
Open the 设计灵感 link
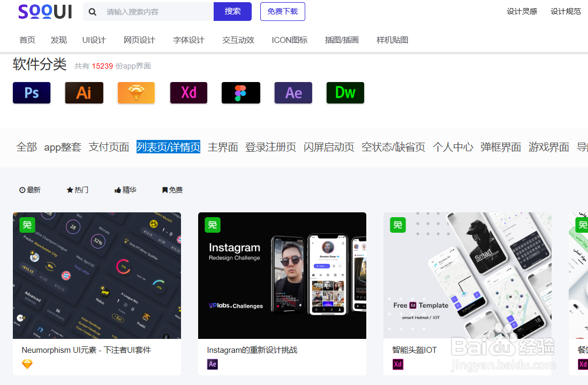tap(522, 10)
